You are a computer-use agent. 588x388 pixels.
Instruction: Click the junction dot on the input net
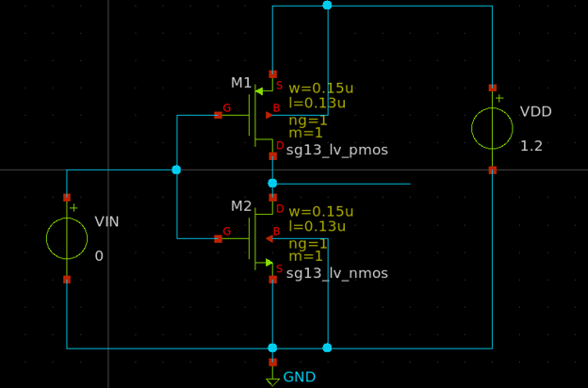click(x=176, y=170)
